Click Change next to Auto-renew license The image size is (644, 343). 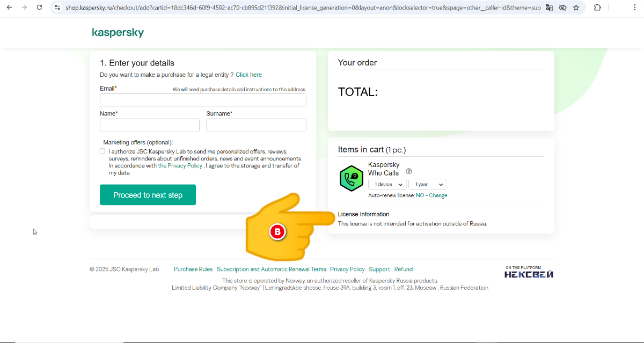pos(438,195)
